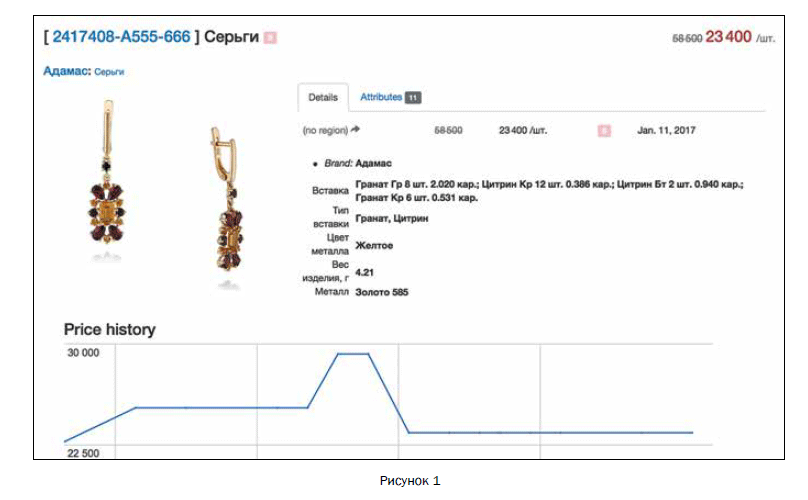Click the Price history heading
Screen dimensions: 808x500
[109, 329]
